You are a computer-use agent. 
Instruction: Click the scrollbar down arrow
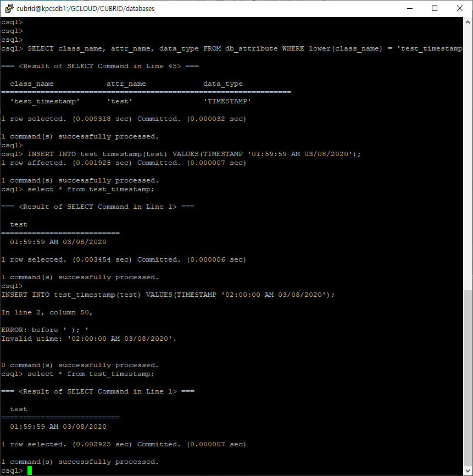click(468, 471)
